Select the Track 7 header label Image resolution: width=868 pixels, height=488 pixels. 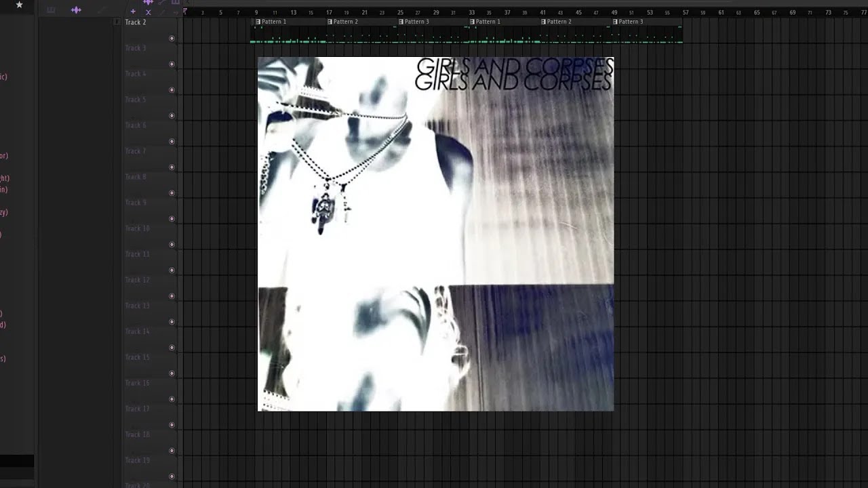tap(136, 151)
